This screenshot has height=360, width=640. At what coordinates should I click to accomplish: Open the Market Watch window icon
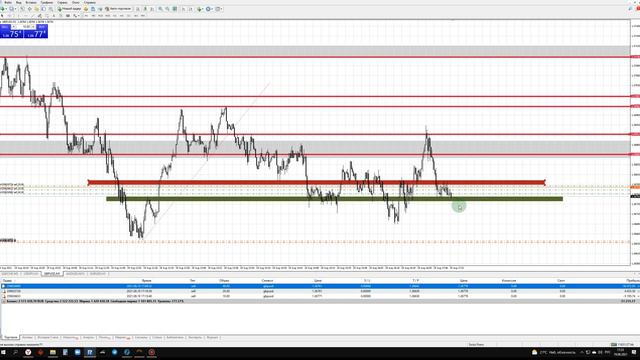coord(22,9)
